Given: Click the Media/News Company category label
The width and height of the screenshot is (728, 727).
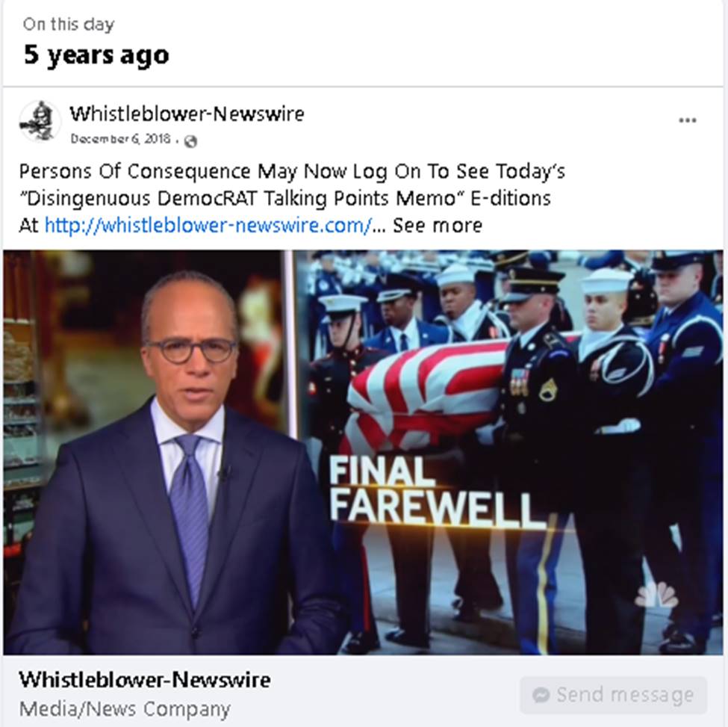Looking at the screenshot, I should [125, 709].
